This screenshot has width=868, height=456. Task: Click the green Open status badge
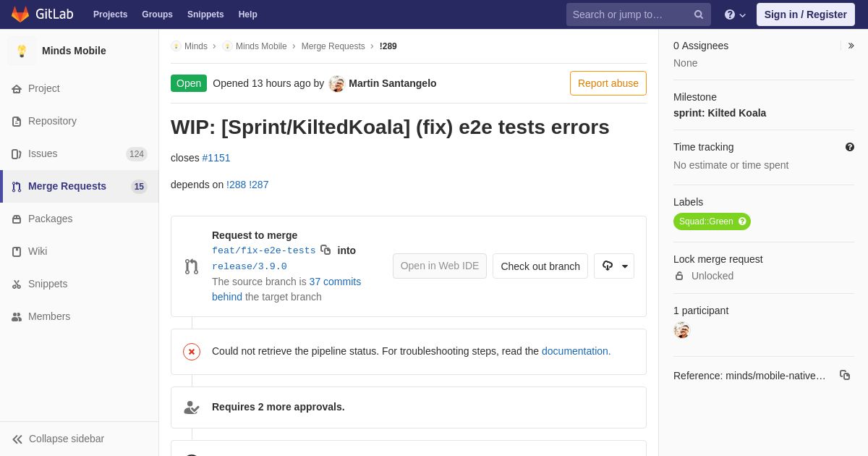(189, 83)
